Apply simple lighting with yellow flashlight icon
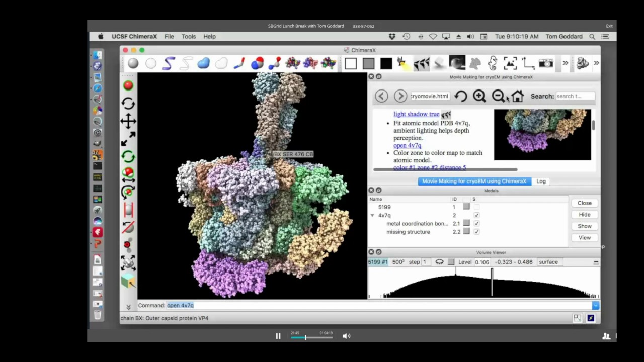644x362 pixels. [x=403, y=63]
